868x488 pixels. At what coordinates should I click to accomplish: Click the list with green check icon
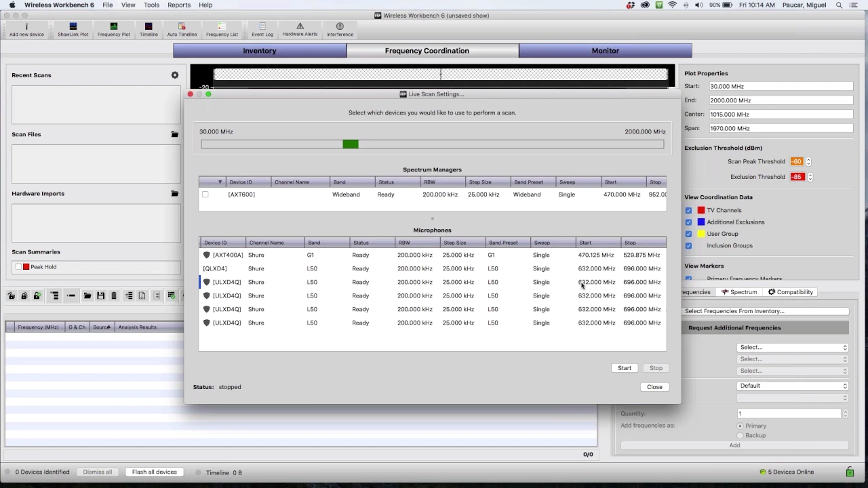click(x=172, y=296)
